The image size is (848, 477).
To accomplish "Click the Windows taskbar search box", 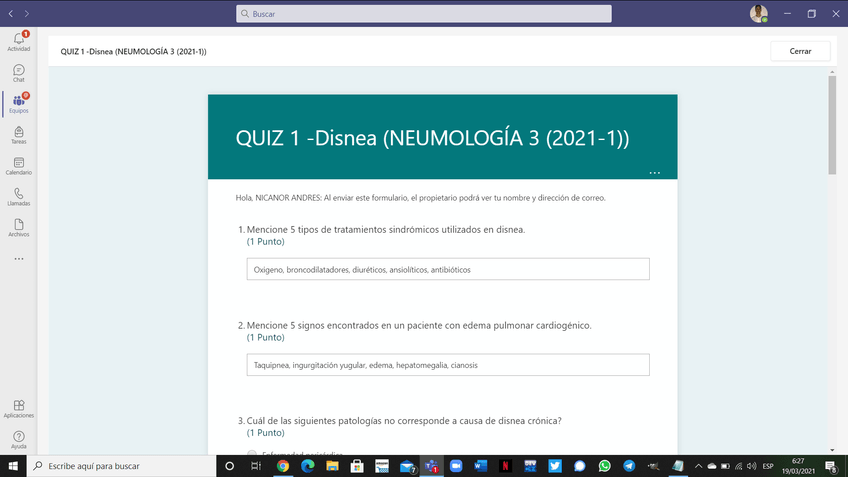I will [x=121, y=466].
